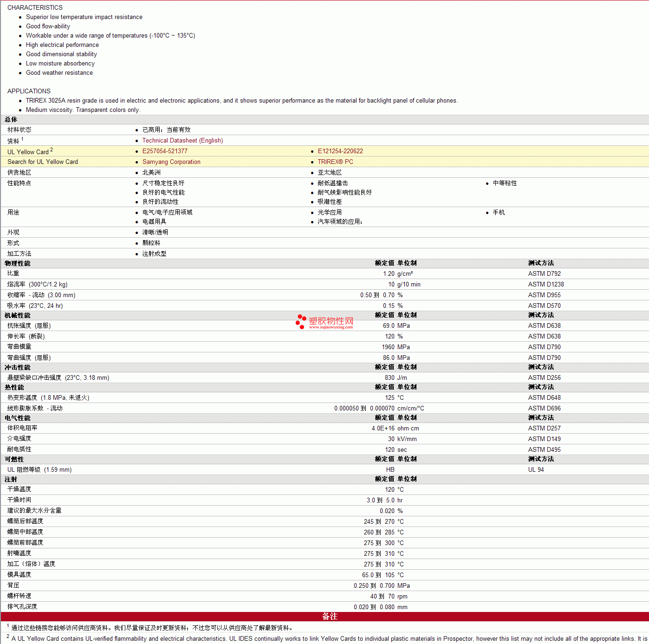649x644 pixels.
Task: Click the 颗粒料 form entry
Action: coord(151,243)
